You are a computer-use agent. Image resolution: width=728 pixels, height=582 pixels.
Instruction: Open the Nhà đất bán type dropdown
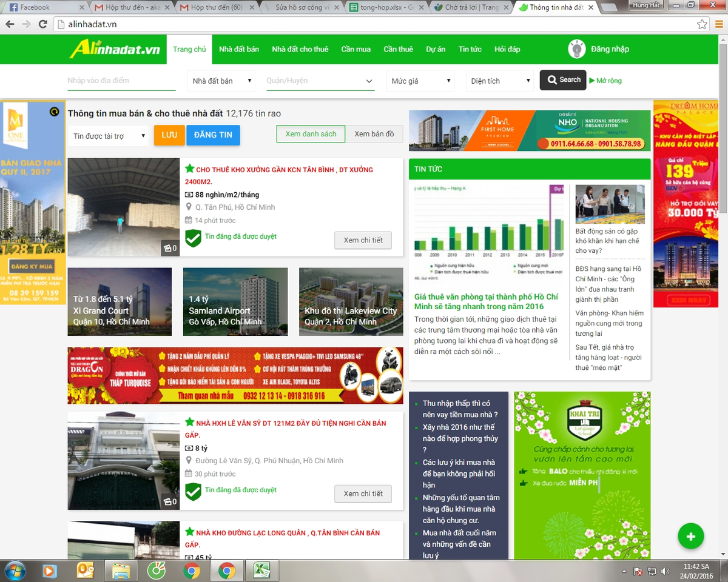pos(221,81)
